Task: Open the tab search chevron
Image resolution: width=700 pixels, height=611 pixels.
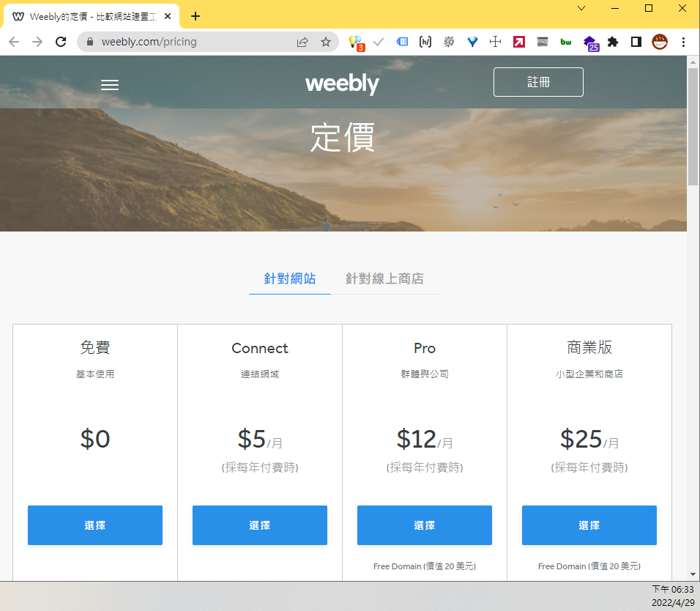Action: (581, 9)
